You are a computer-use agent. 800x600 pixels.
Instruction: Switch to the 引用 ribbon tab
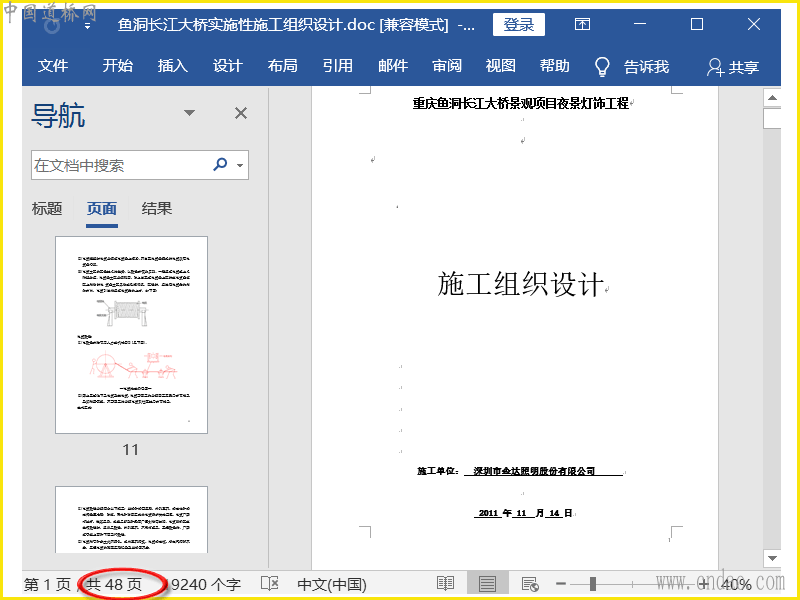(338, 66)
